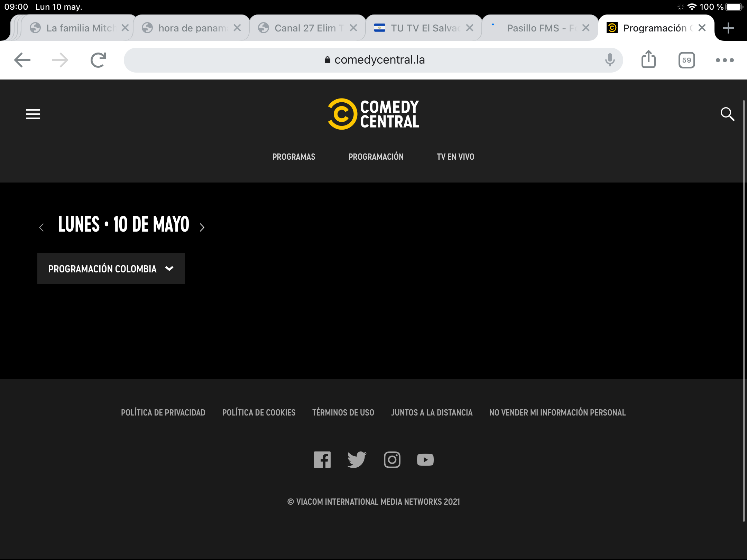
Task: Close the Pasillo FMS tab
Action: pyautogui.click(x=586, y=28)
